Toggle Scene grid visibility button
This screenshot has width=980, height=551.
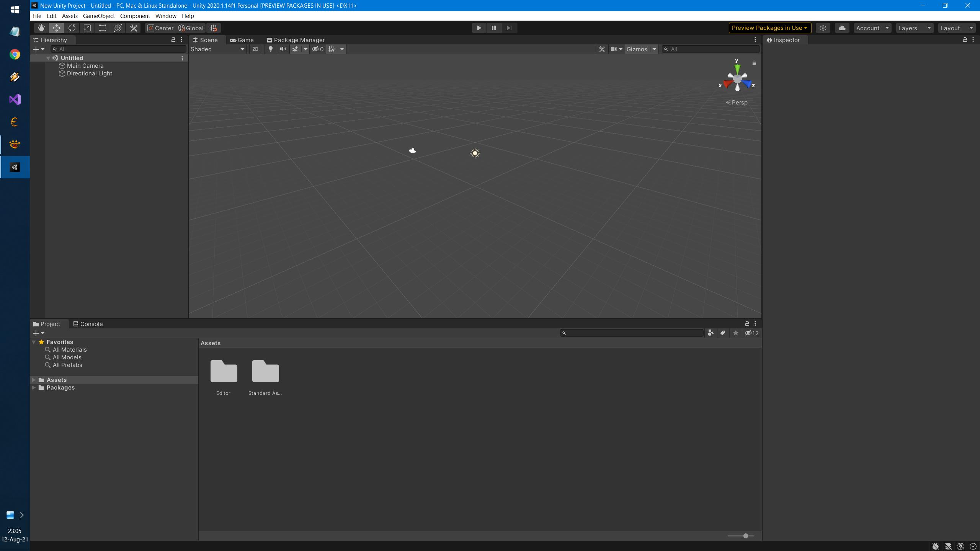click(332, 49)
